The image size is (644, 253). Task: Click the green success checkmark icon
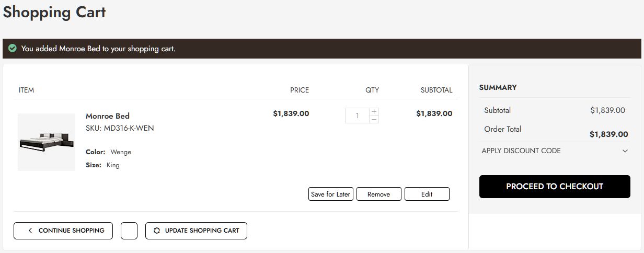coord(13,49)
